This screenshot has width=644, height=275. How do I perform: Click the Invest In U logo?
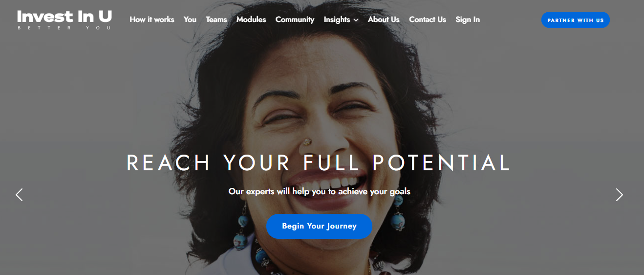[64, 20]
